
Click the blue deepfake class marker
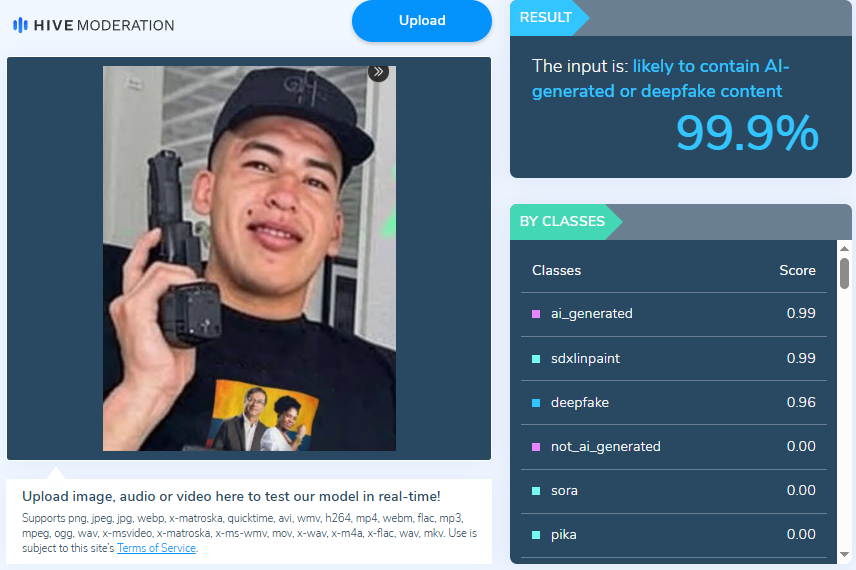[x=536, y=403]
